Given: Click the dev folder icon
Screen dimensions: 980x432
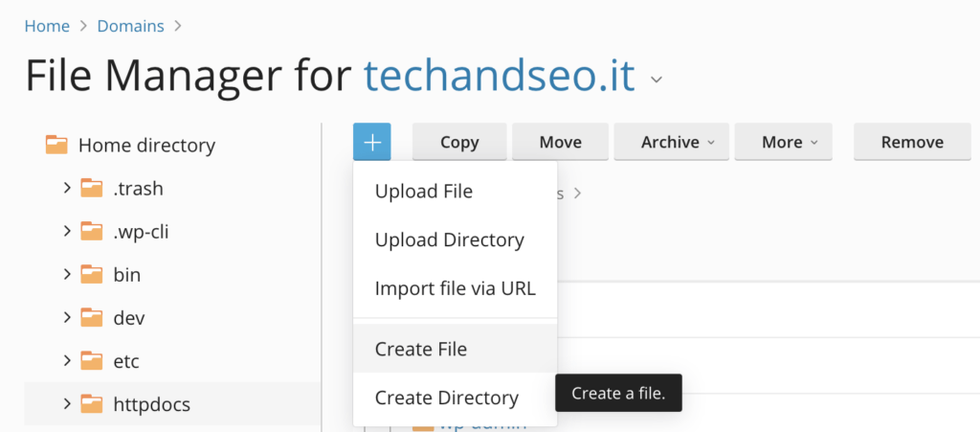Looking at the screenshot, I should 91,318.
